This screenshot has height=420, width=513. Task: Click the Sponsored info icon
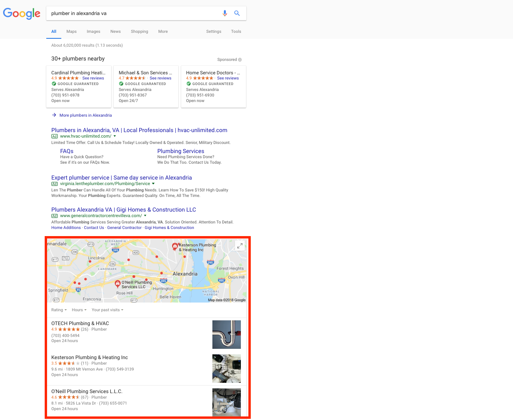click(x=240, y=60)
